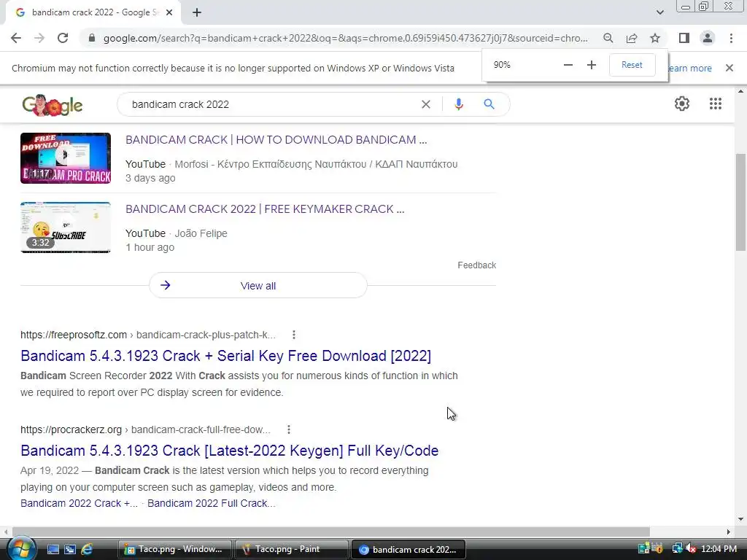The image size is (747, 560).
Task: Bookmark this page with the star icon
Action: (655, 38)
